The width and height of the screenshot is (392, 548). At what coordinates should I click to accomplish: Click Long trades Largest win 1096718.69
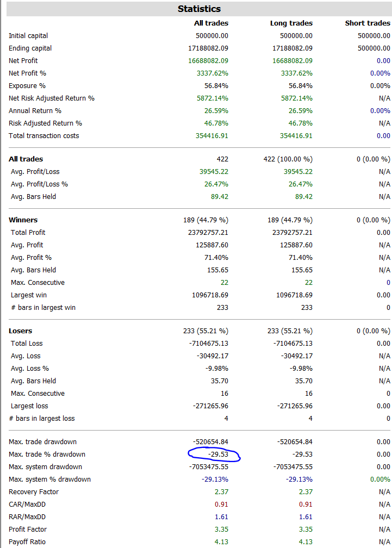(294, 295)
